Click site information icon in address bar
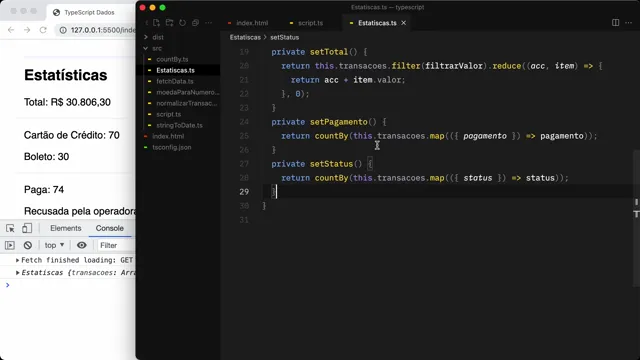The height and width of the screenshot is (360, 640). pyautogui.click(x=63, y=30)
